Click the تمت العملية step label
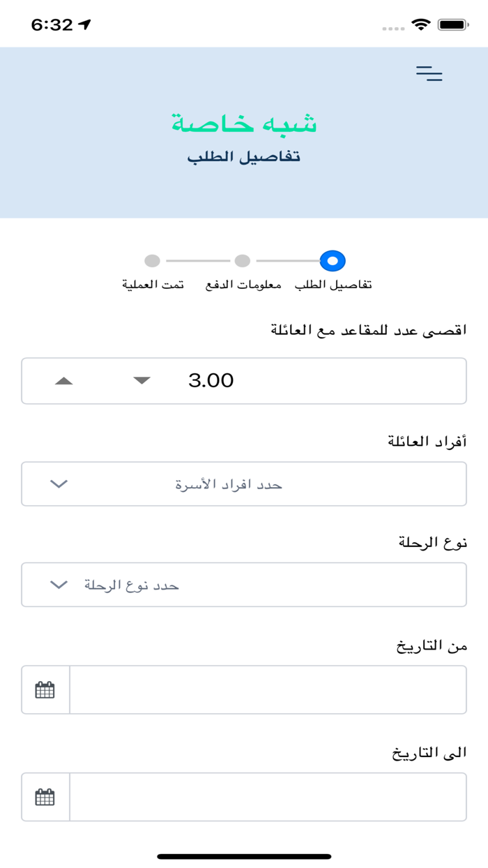Image resolution: width=488 pixels, height=868 pixels. click(x=154, y=283)
